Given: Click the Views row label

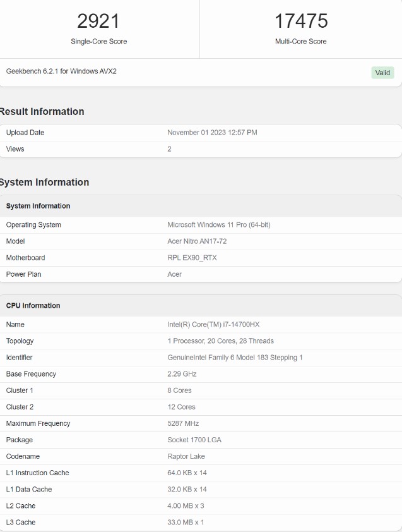Looking at the screenshot, I should coord(15,149).
